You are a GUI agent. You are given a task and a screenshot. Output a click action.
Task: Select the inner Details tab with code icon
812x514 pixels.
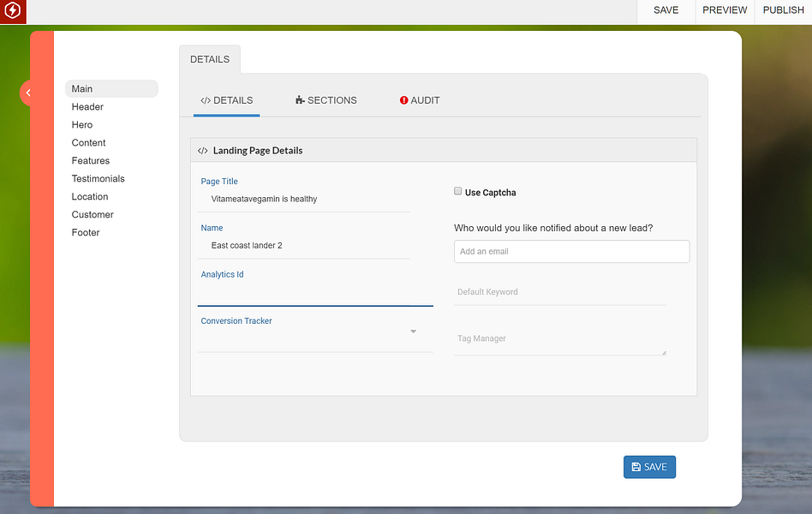pos(226,100)
